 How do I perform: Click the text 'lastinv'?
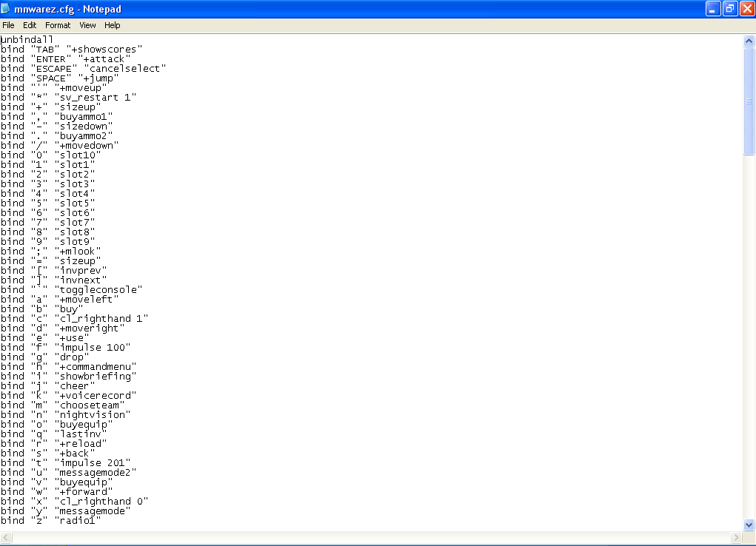point(81,435)
